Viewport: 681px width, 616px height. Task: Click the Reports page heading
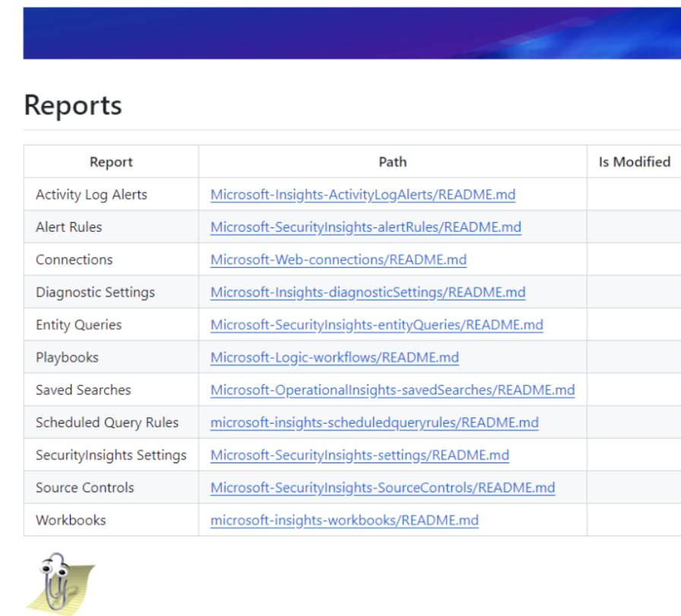pyautogui.click(x=72, y=106)
